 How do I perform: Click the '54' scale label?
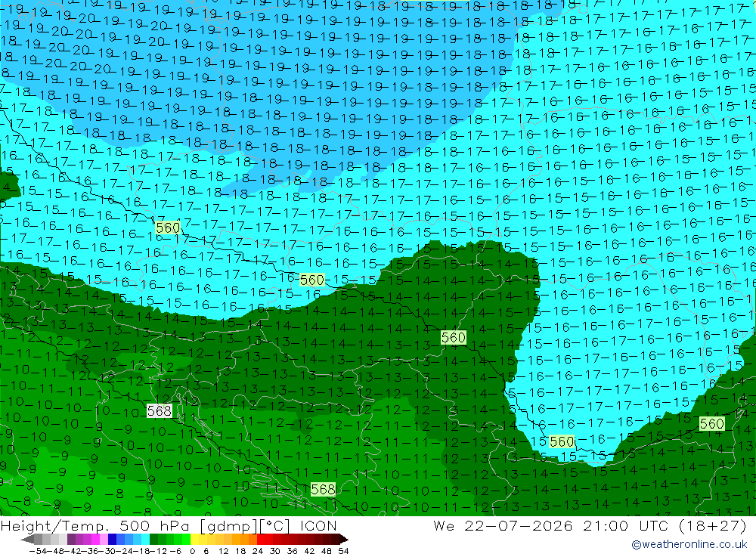pos(343,551)
